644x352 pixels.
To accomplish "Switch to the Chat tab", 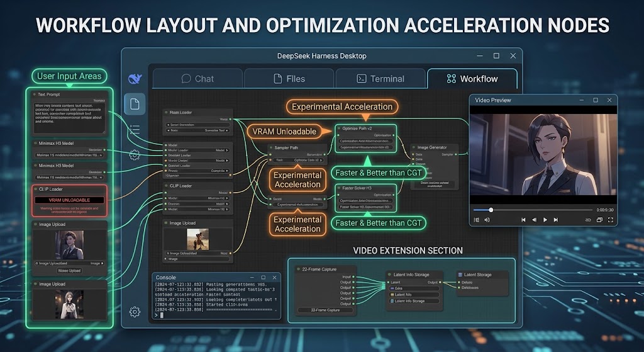I will 197,79.
